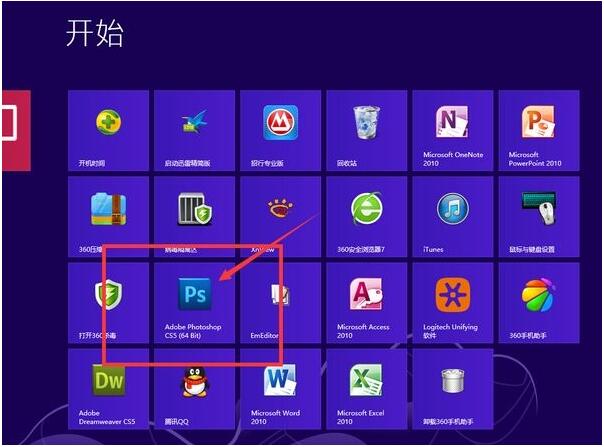Launch iTunes
The height and width of the screenshot is (447, 604).
[453, 217]
